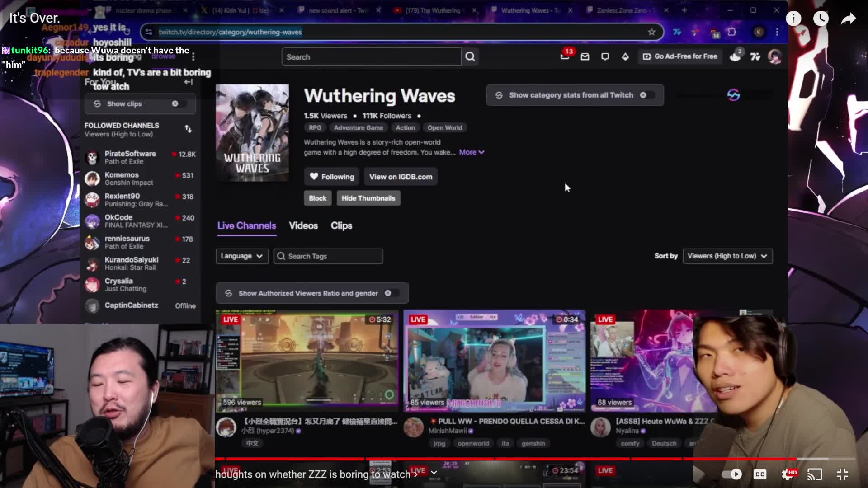Open the Twitch user profile avatar
Viewport: 868px width, 488px height.
(775, 57)
